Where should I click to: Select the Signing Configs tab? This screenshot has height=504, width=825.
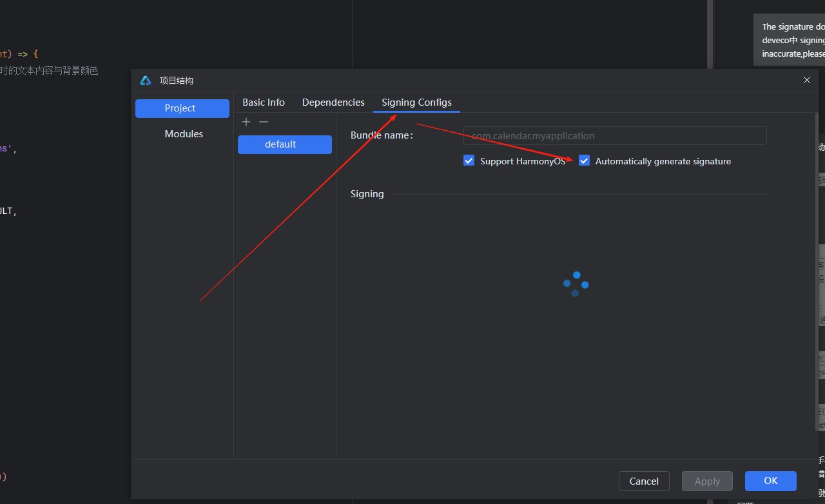(416, 102)
